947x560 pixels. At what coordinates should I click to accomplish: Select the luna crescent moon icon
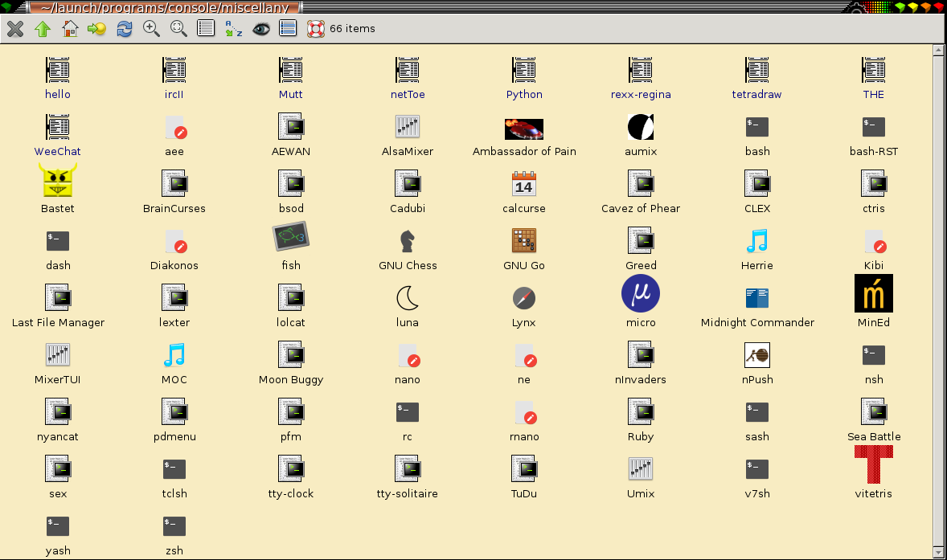point(408,297)
